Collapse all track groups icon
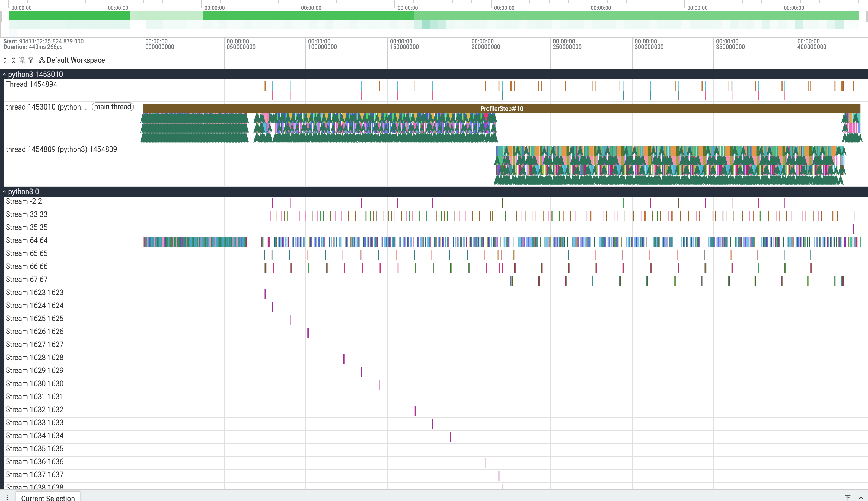 pyautogui.click(x=13, y=60)
